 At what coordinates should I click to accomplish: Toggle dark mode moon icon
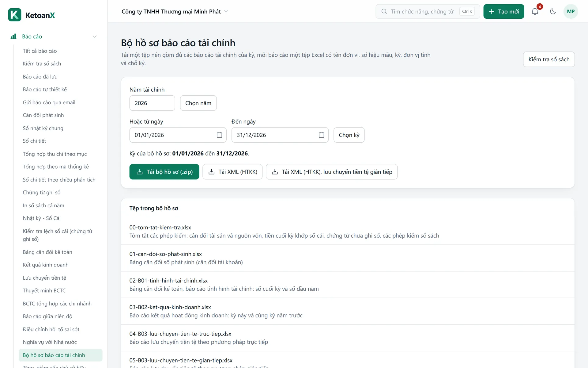click(x=553, y=11)
